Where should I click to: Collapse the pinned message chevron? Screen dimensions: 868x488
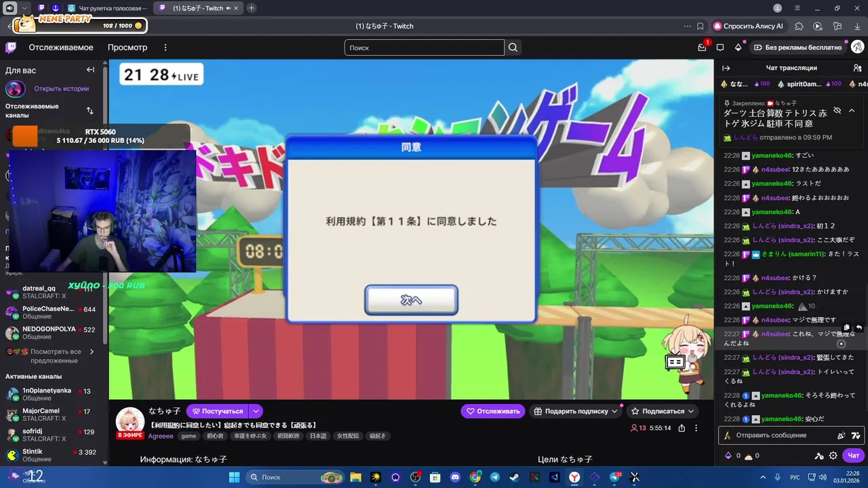(x=852, y=110)
